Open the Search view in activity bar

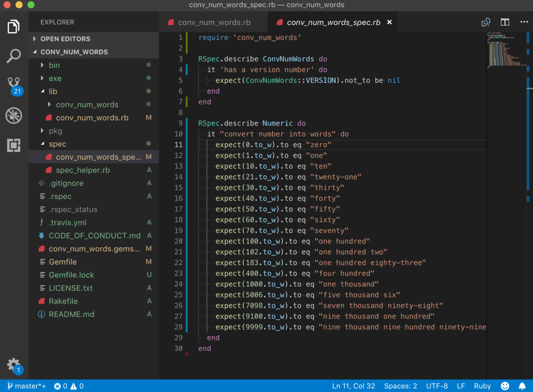(x=14, y=56)
